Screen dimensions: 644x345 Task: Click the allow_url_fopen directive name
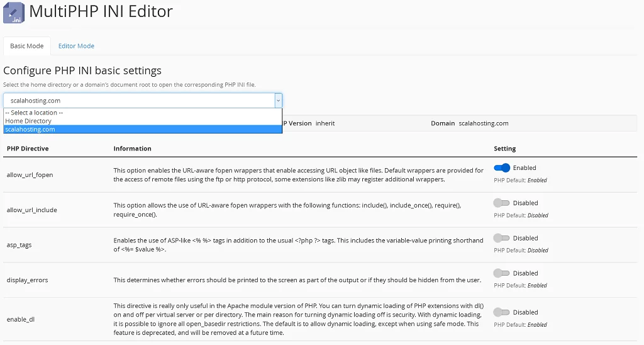[x=30, y=174]
